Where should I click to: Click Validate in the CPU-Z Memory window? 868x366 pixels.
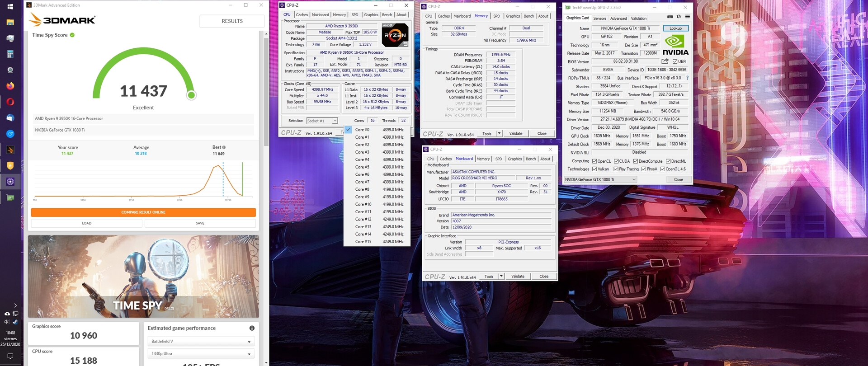click(x=516, y=133)
